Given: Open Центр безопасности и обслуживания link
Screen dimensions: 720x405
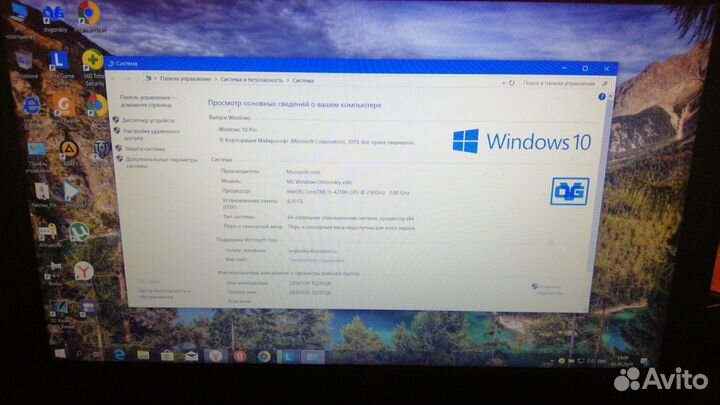Looking at the screenshot, I should [164, 293].
